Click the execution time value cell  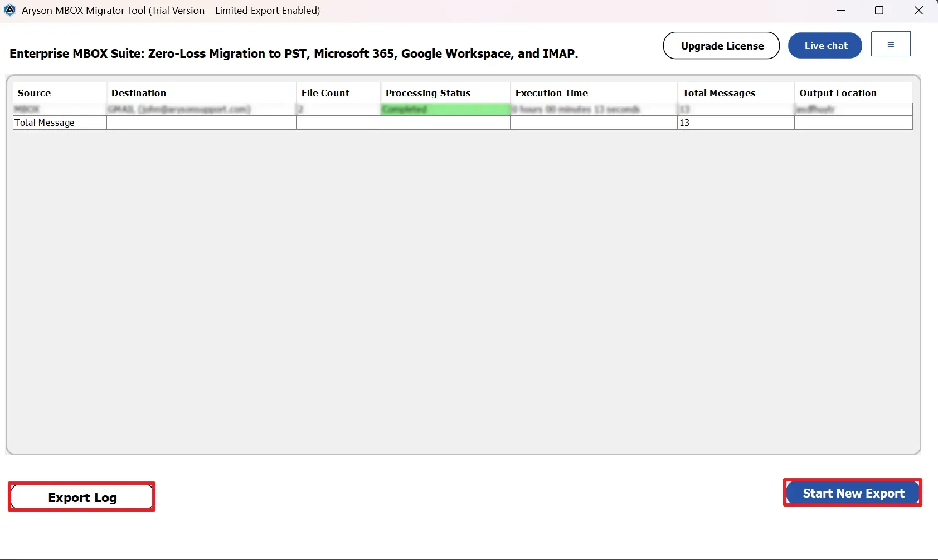(x=594, y=109)
